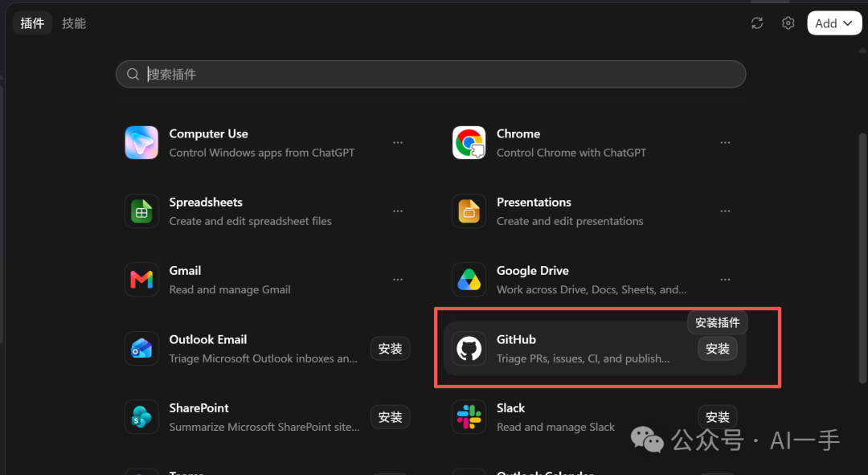Click the Spreadsheets plugin icon

tap(141, 211)
